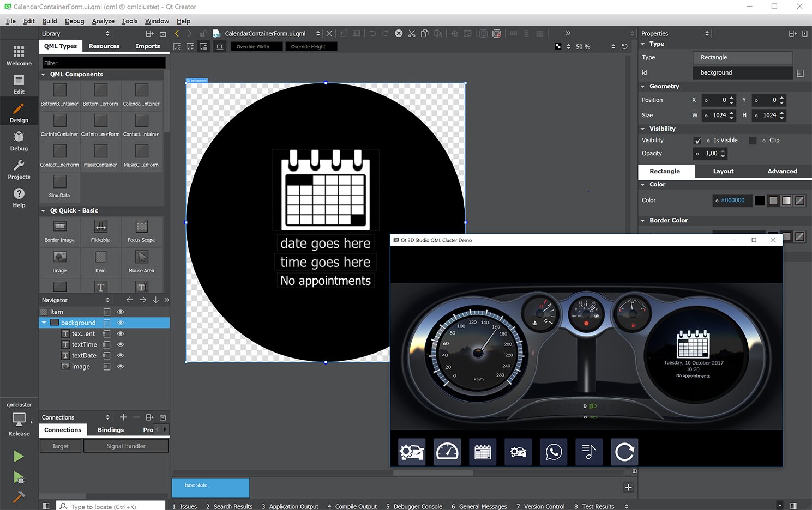812x510 pixels.
Task: Switch to the Resources tab in Library
Action: (x=104, y=46)
